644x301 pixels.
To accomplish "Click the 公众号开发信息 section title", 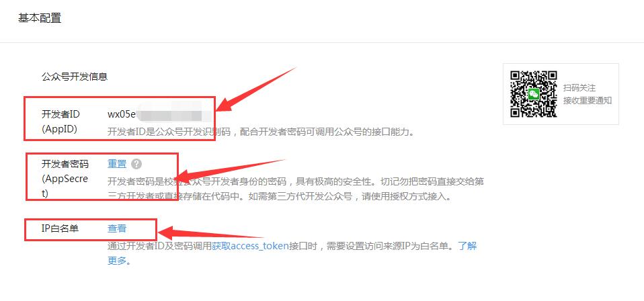I will click(x=75, y=77).
